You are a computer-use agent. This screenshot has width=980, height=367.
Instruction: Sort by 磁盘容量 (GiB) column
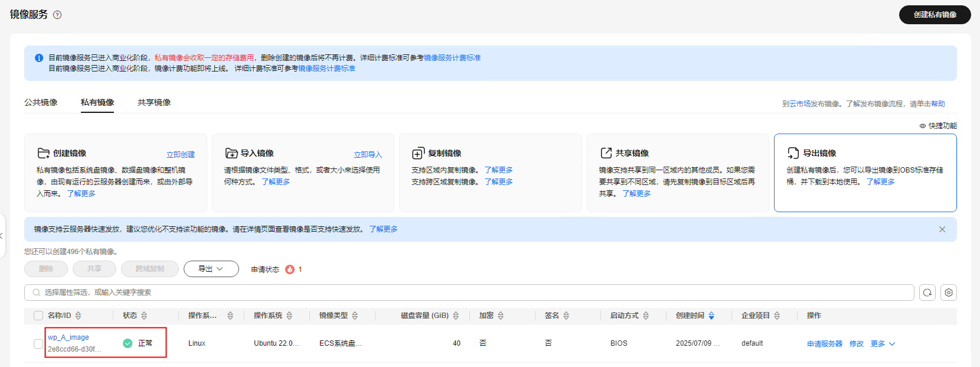click(456, 316)
